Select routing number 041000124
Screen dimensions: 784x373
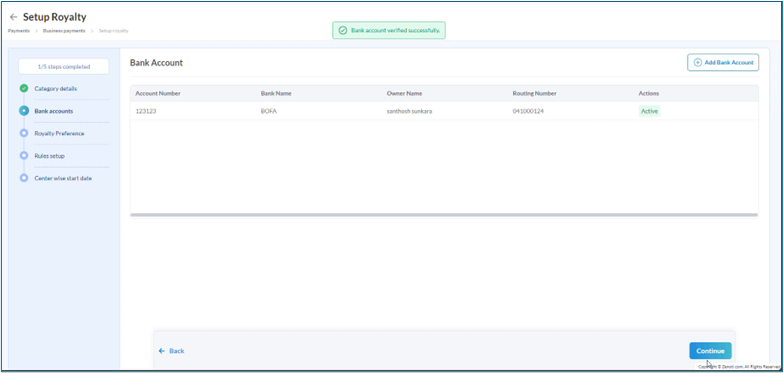(x=528, y=111)
